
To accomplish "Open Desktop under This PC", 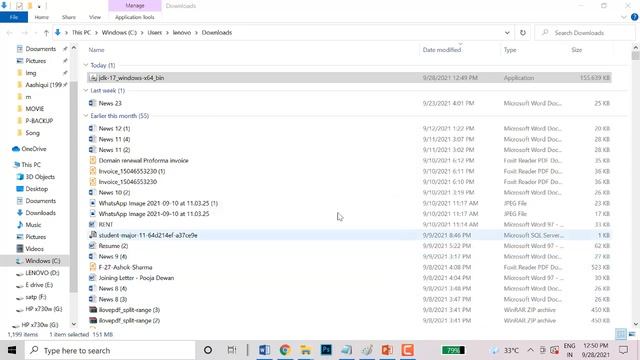I will click(x=36, y=189).
